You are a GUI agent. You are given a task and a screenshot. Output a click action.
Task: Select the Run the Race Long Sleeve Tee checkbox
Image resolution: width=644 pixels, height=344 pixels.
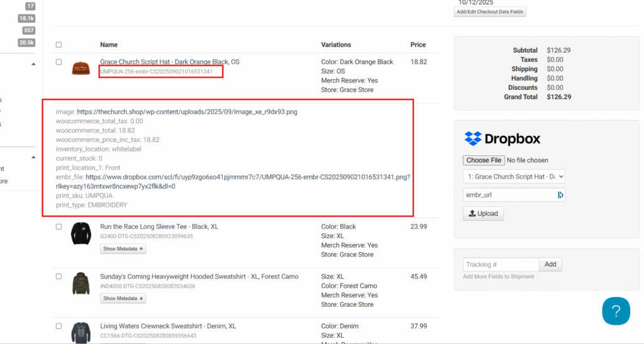[x=58, y=226]
